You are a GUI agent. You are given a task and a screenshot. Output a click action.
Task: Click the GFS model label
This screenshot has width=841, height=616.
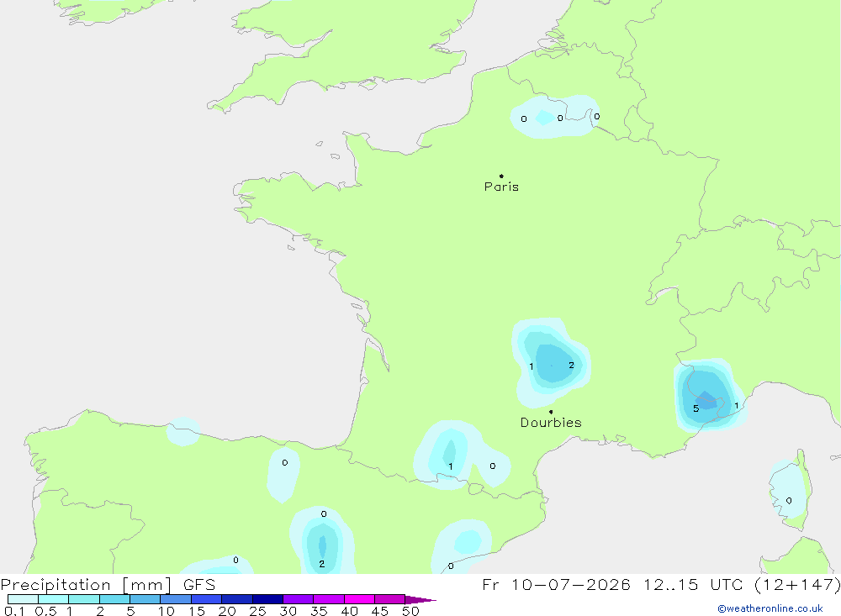coord(199,585)
